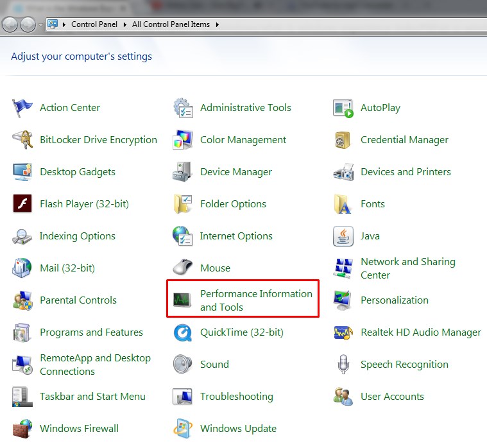Image resolution: width=487 pixels, height=448 pixels.
Task: Expand arrow after All Control Panel Items
Action: tap(218, 24)
